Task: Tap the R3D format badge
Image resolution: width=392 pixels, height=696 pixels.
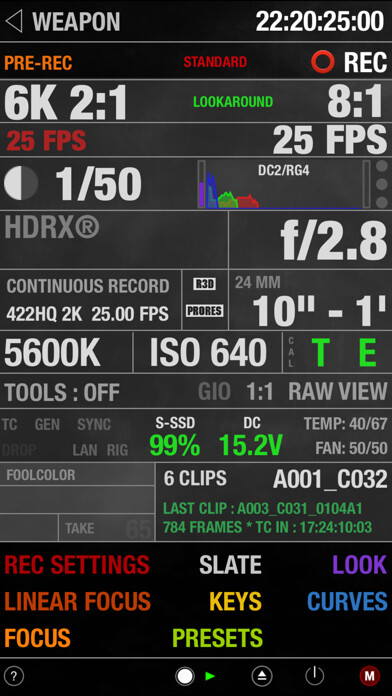Action: pyautogui.click(x=204, y=284)
